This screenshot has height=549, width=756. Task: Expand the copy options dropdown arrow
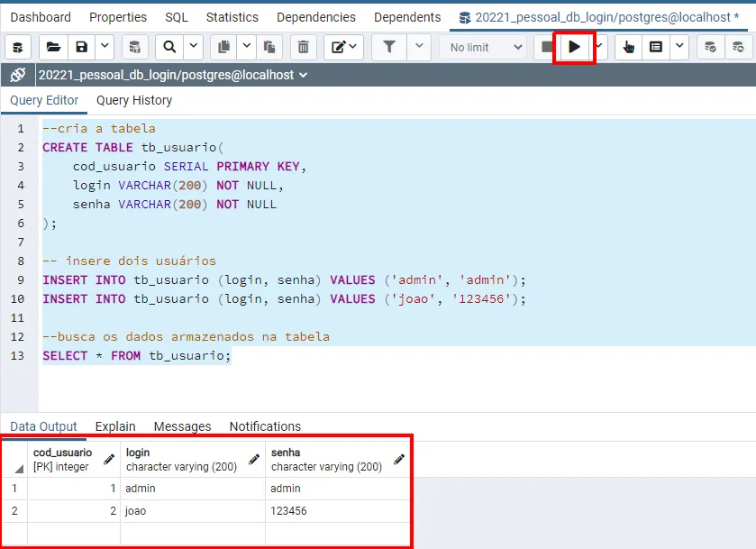point(246,47)
